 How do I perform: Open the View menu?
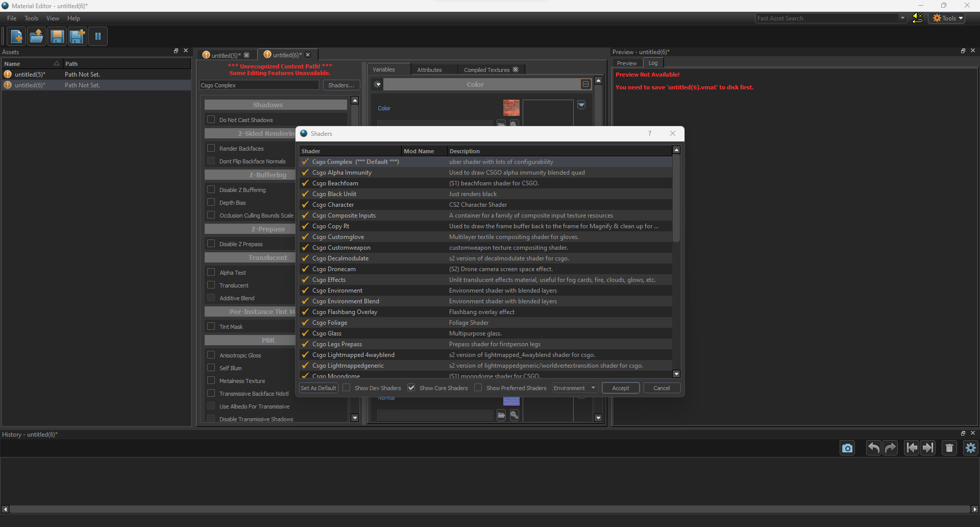(x=53, y=18)
